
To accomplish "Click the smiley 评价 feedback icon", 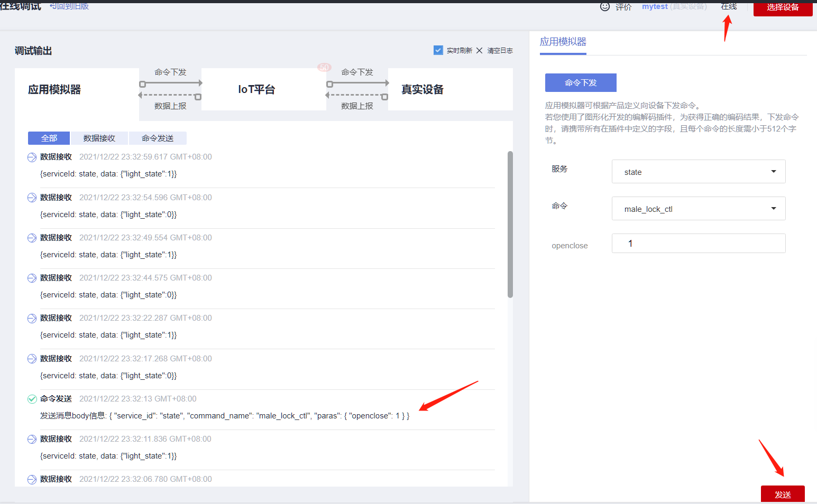I will (605, 6).
